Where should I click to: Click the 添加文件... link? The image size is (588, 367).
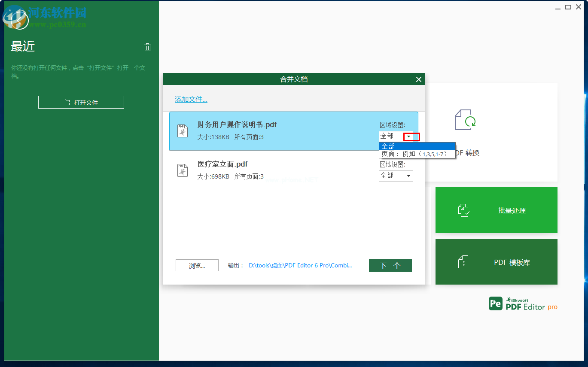point(191,100)
